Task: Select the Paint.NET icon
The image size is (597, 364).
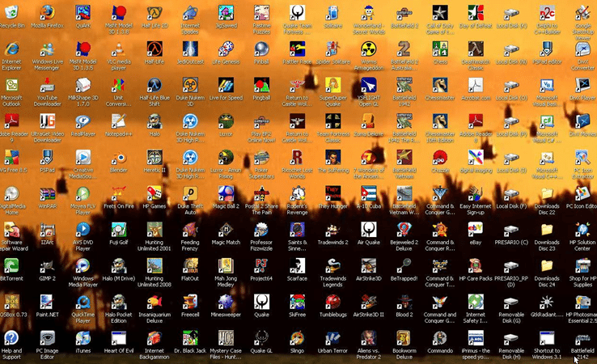Action: (48, 302)
